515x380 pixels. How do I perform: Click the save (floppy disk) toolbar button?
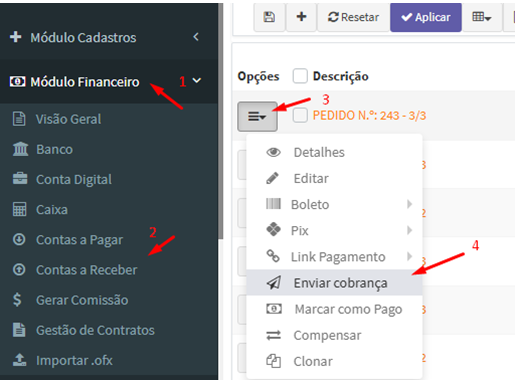[x=269, y=17]
